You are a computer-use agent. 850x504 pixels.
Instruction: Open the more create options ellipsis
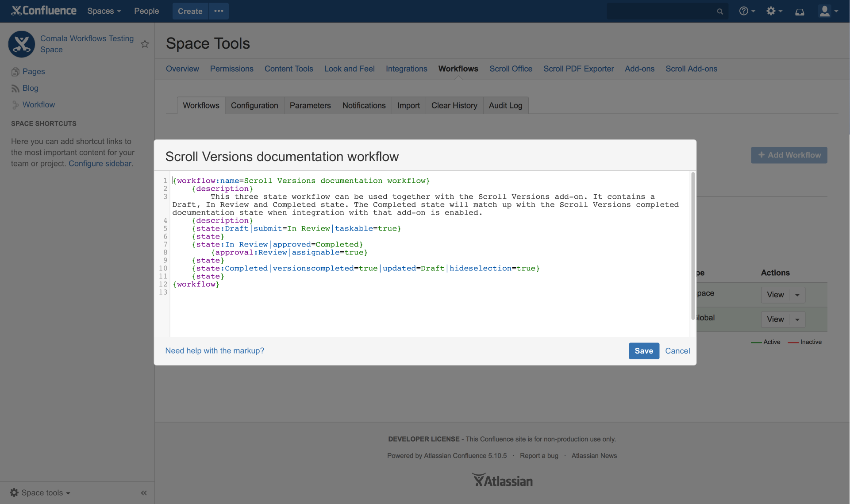pyautogui.click(x=219, y=11)
